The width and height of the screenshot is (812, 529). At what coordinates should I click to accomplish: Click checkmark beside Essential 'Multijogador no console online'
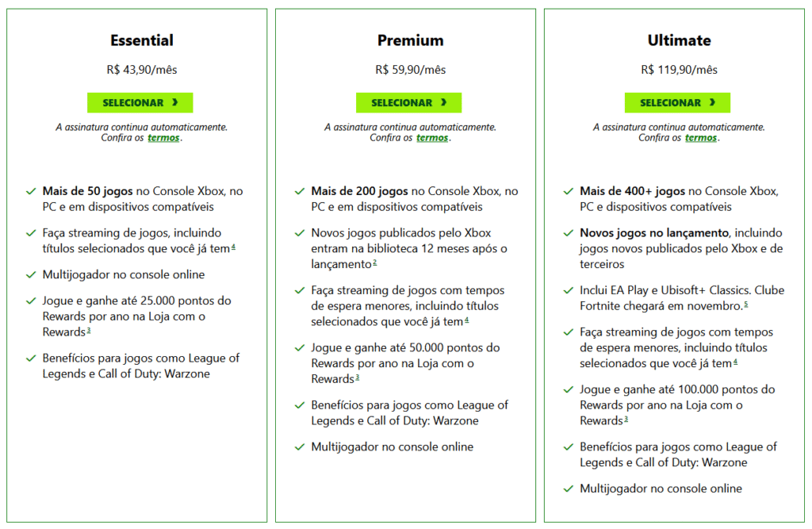(x=31, y=275)
